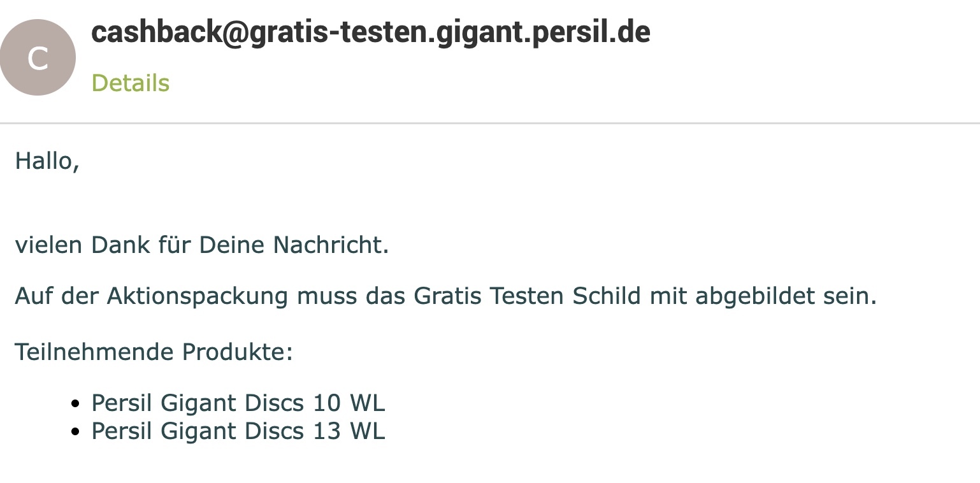The image size is (980, 483).
Task: Click '10 WL' in the first product
Action: point(349,403)
